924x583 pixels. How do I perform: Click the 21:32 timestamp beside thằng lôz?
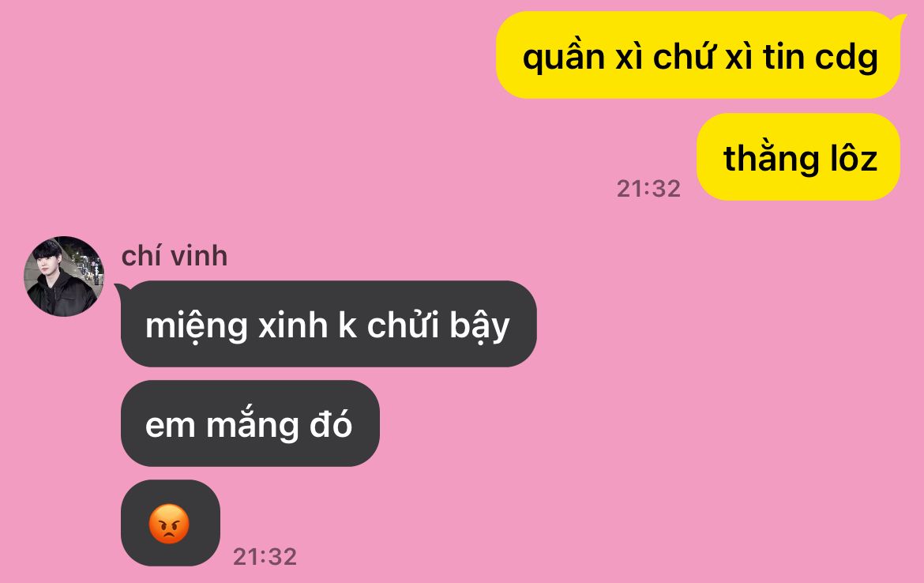coord(648,189)
